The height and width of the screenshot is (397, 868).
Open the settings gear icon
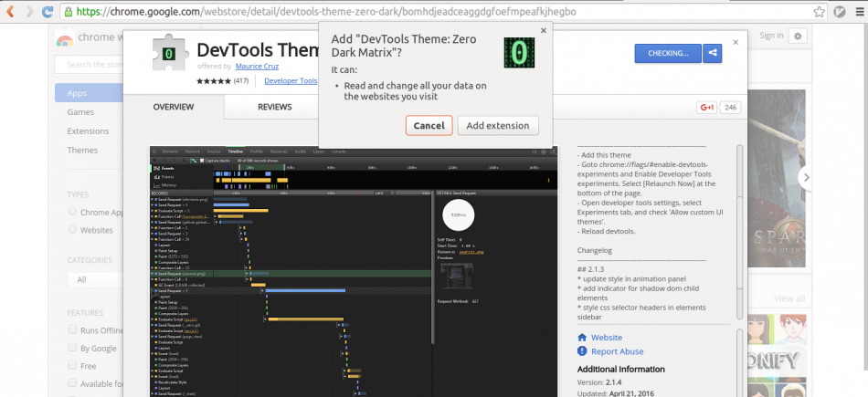797,36
